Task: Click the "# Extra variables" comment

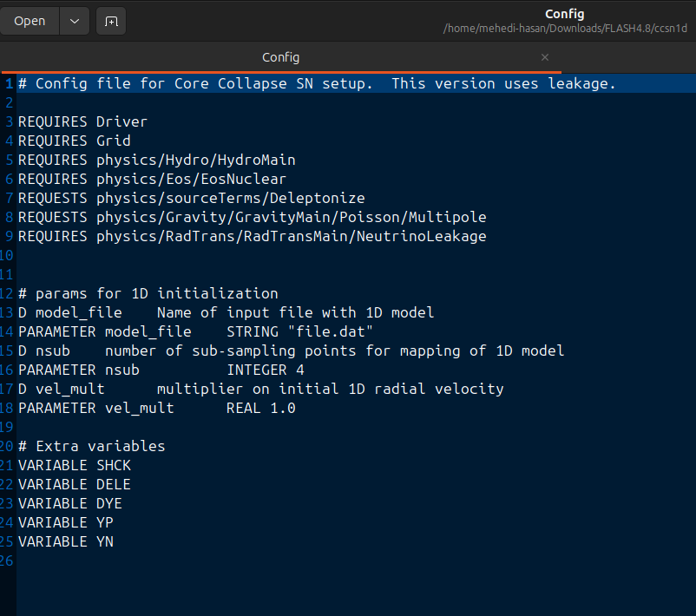Action: pos(91,446)
